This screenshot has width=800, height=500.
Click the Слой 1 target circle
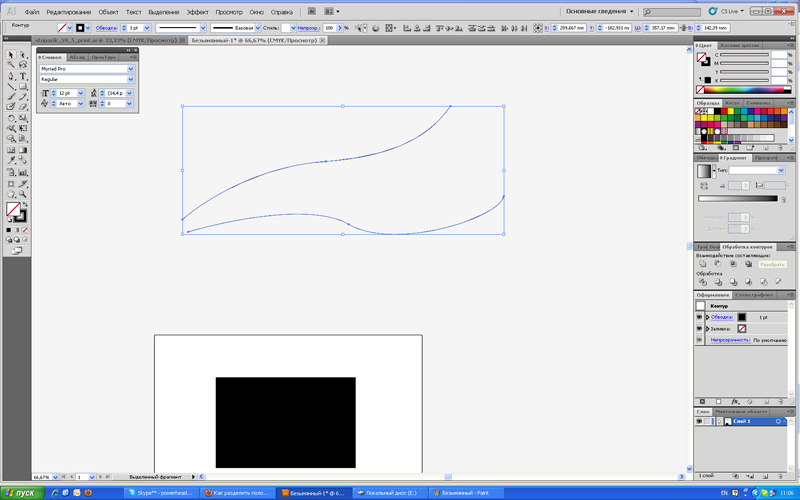[x=779, y=421]
